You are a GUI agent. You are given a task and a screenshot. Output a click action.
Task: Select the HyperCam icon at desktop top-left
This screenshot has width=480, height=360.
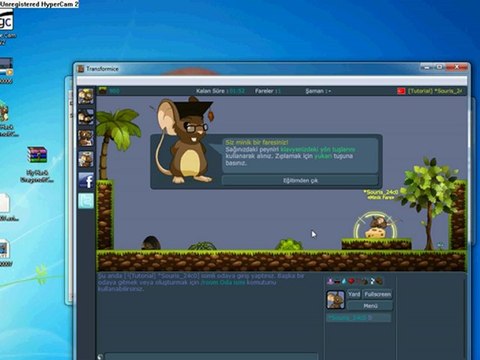(6, 20)
